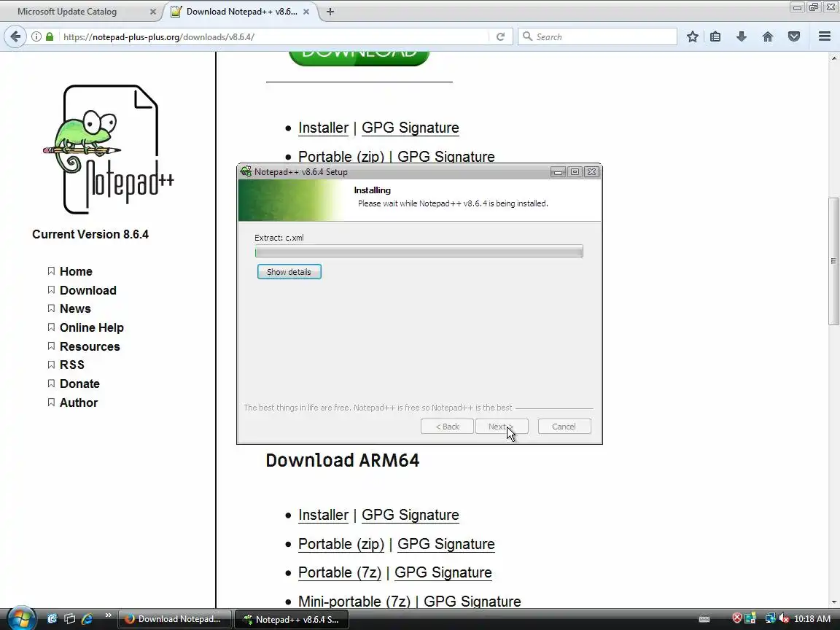Click the red security alert tray icon
Image resolution: width=840 pixels, height=630 pixels.
[x=737, y=618]
